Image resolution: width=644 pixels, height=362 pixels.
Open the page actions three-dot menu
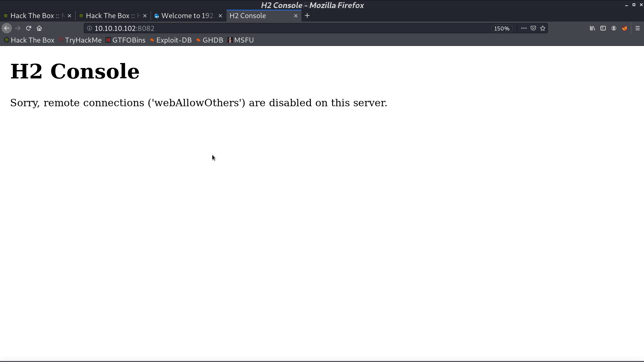[x=524, y=28]
